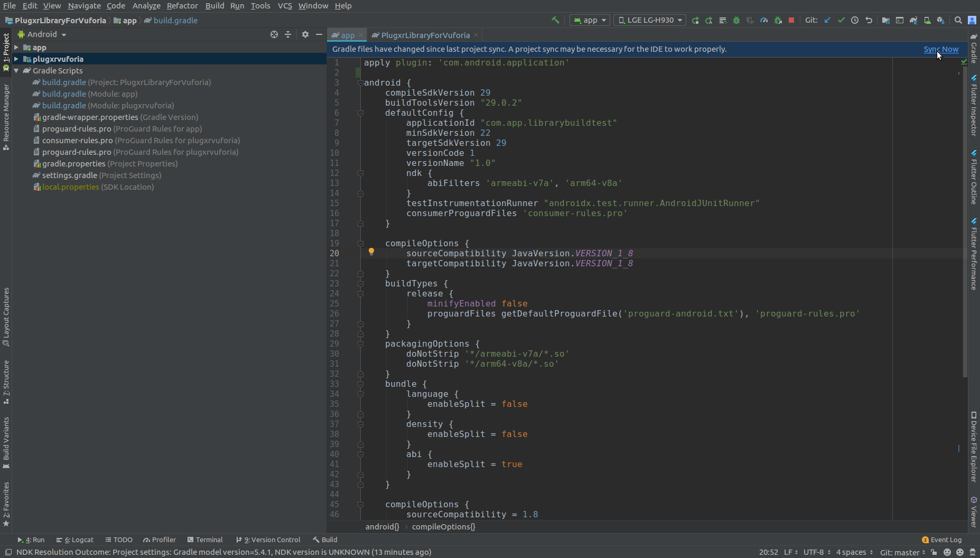Open the Terminal tool window

[205, 540]
